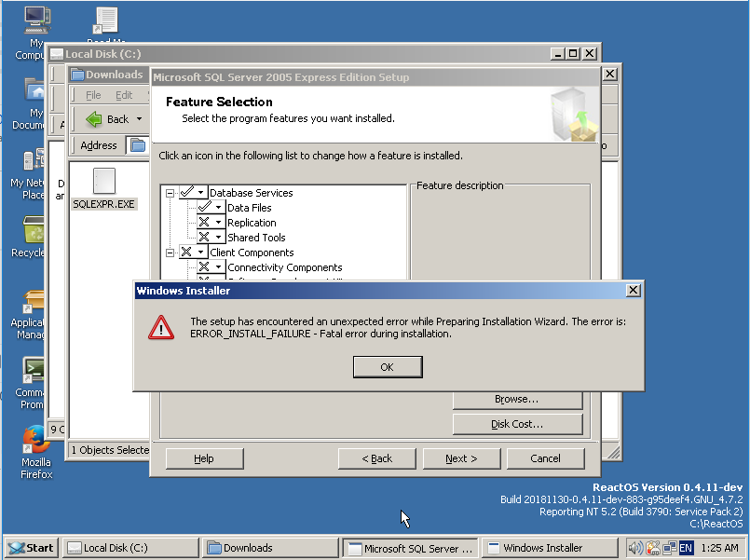Click the 1:25 AM taskbar clock
Viewport: 750px width, 560px height.
(720, 548)
